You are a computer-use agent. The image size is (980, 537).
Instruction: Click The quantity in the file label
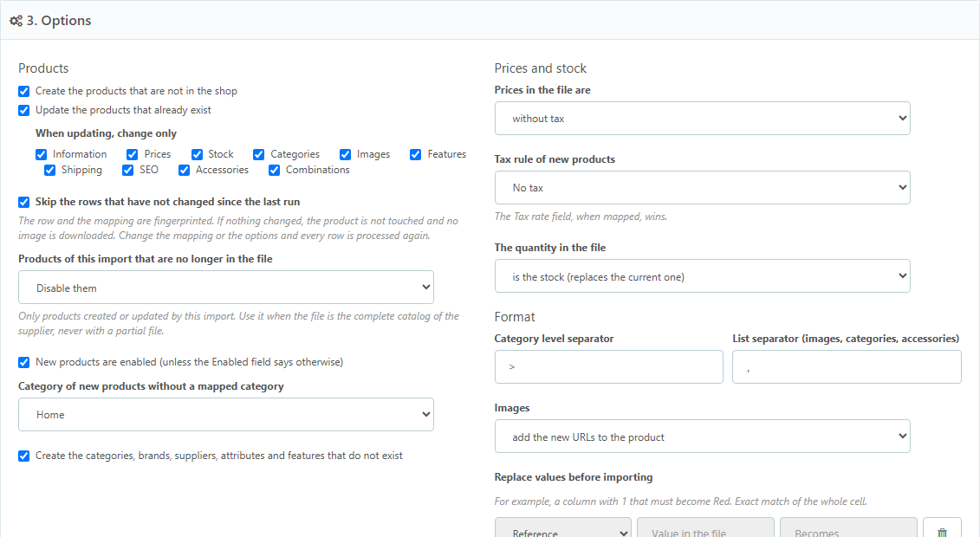tap(550, 247)
